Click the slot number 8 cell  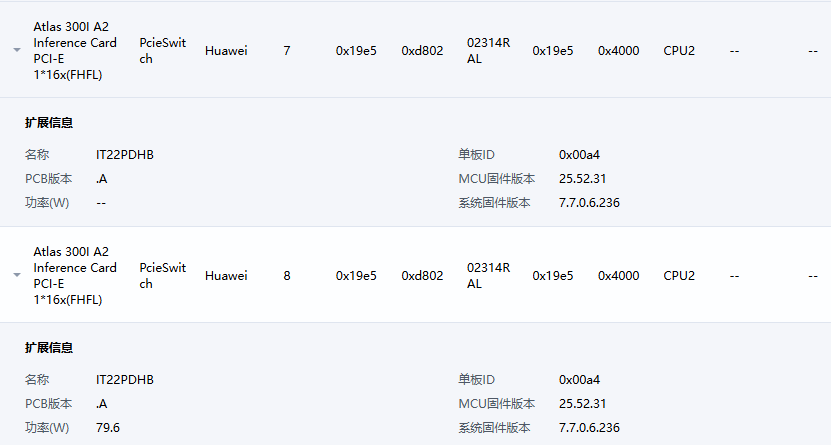(287, 275)
